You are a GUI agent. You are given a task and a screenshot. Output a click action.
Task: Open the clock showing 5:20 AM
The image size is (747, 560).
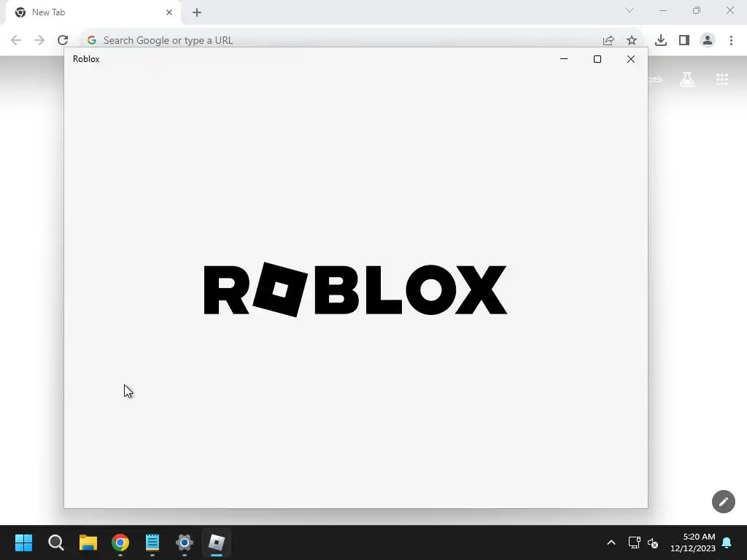tap(693, 542)
